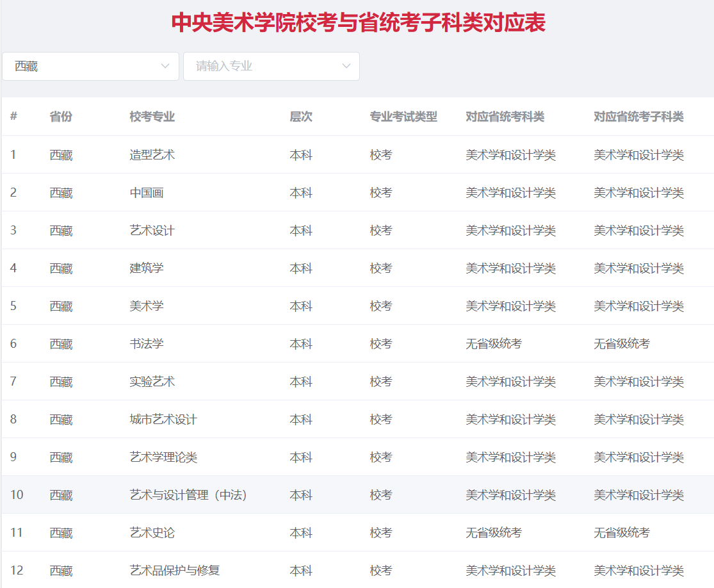Click 西藏 province cell in 艺术史论 row
The height and width of the screenshot is (588, 714).
pos(61,533)
